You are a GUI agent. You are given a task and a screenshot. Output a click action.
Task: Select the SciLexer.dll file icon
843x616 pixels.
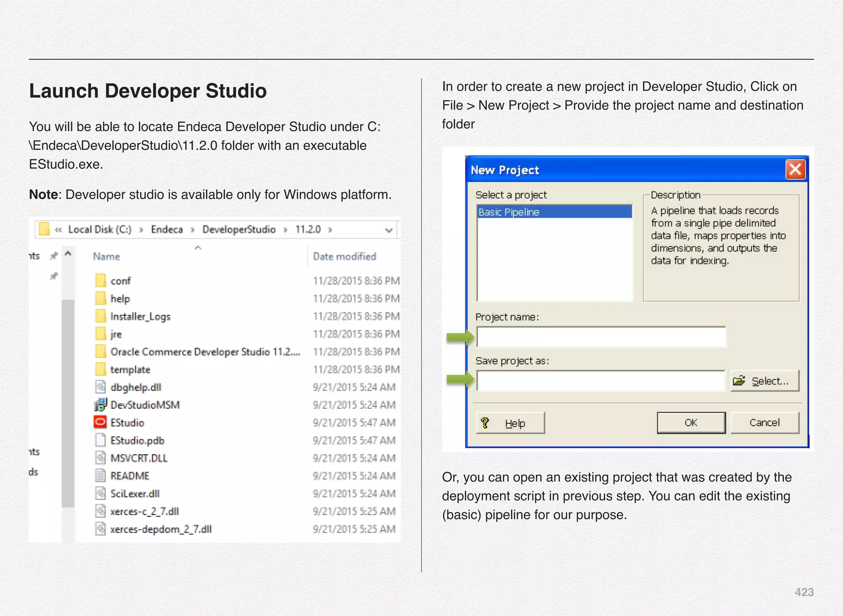tap(100, 493)
